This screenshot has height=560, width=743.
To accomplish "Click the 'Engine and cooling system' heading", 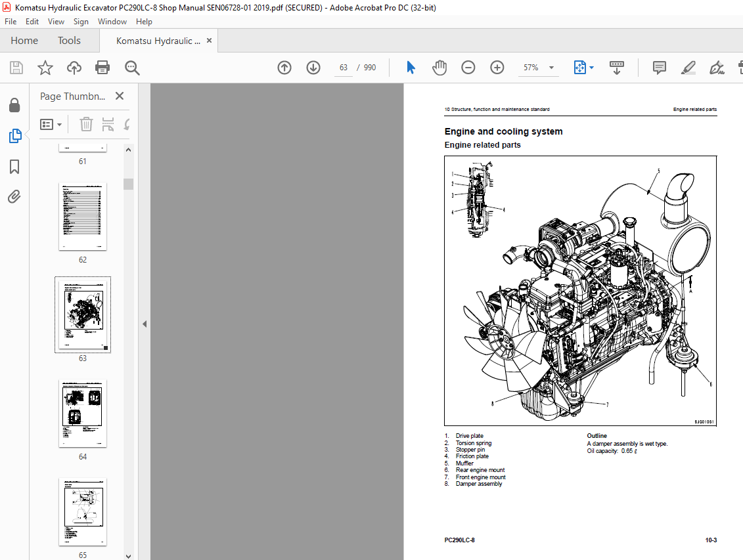I will tap(503, 131).
